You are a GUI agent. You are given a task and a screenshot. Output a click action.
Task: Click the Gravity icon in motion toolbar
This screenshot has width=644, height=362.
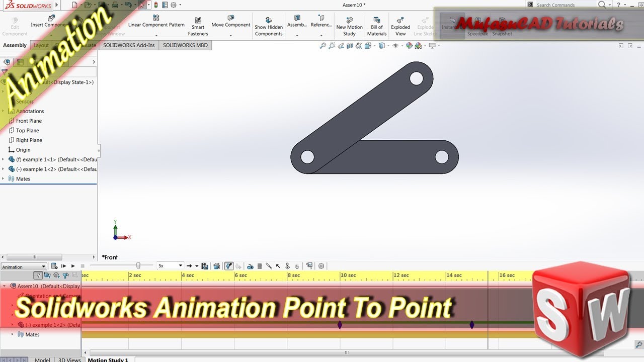(x=297, y=266)
